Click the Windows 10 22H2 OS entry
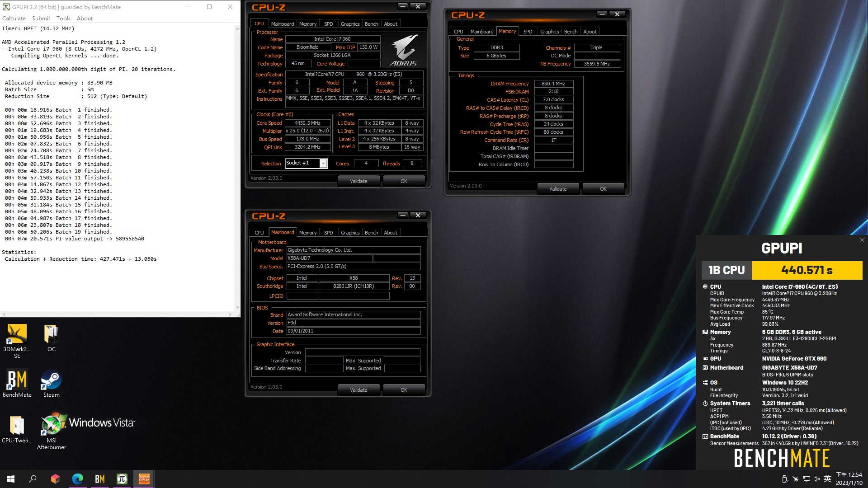868x488 pixels. pos(785,383)
